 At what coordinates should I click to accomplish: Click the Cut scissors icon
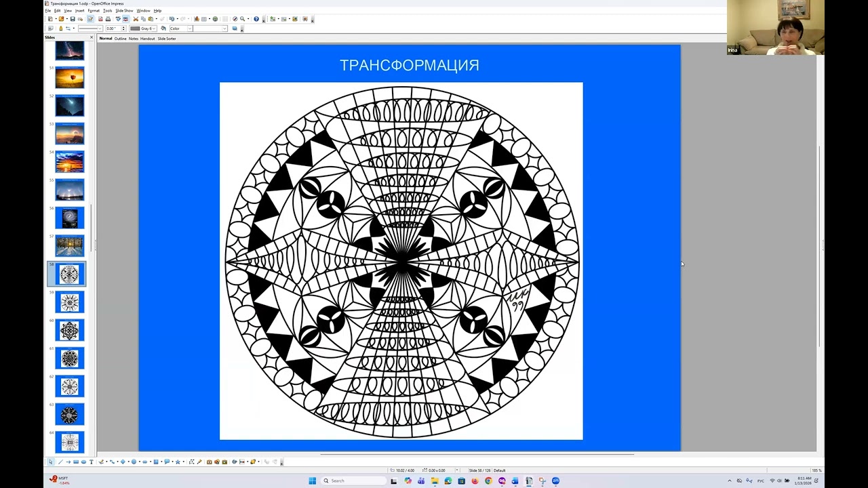pyautogui.click(x=136, y=19)
